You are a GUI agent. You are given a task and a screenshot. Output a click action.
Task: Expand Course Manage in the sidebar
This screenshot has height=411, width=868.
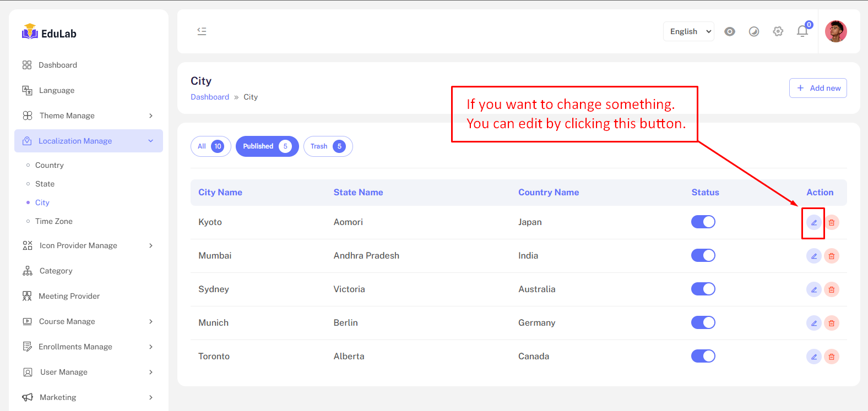(x=88, y=321)
